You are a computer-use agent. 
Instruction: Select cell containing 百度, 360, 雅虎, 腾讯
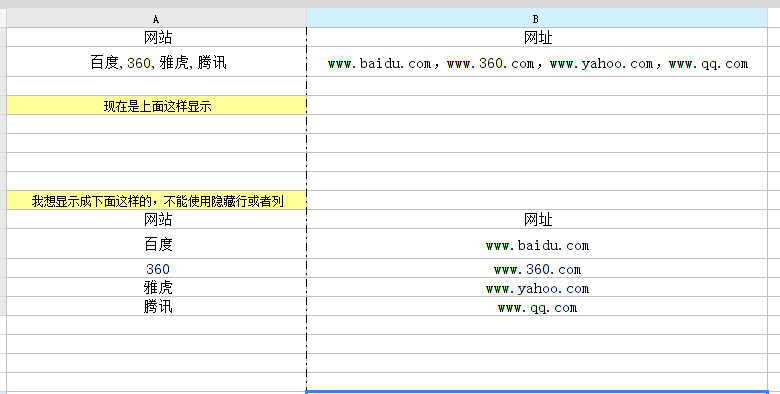tap(156, 62)
